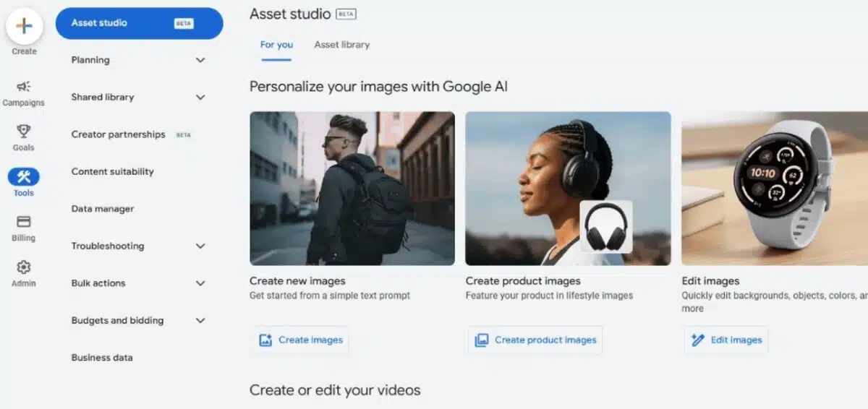
Task: Click the Create images button
Action: pyautogui.click(x=299, y=340)
